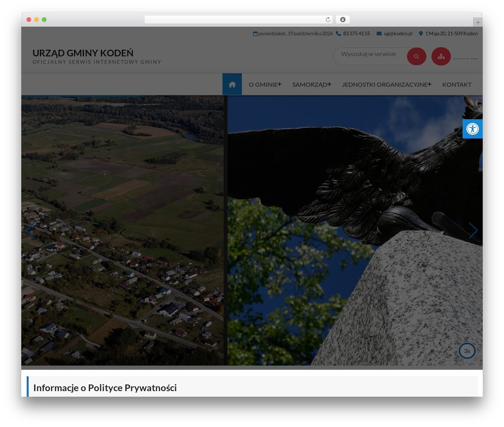Click the subtitle OFICJALNY SERWIS INTERNETOWY GMINY

click(97, 62)
